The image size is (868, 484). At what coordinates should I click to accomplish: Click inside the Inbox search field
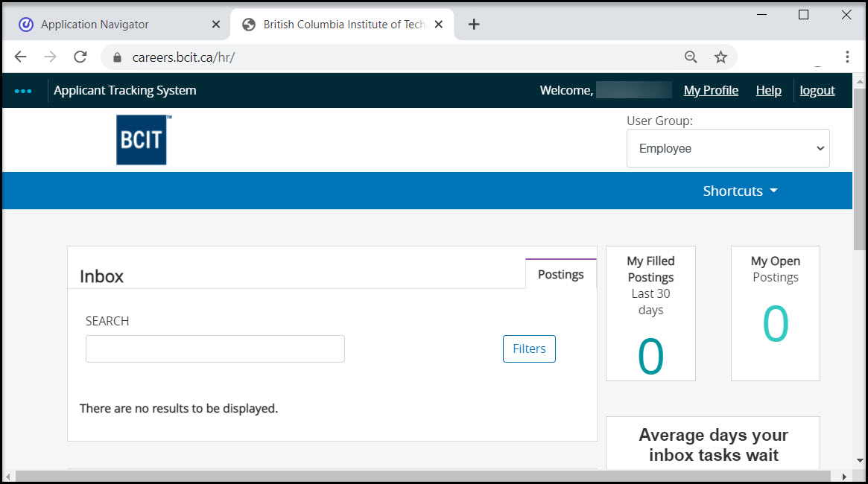(215, 348)
